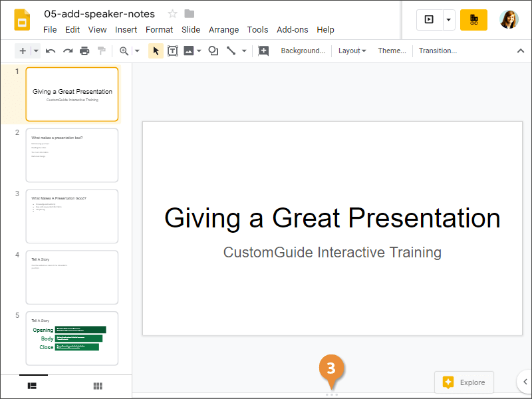Open the Tools menu

(x=257, y=30)
